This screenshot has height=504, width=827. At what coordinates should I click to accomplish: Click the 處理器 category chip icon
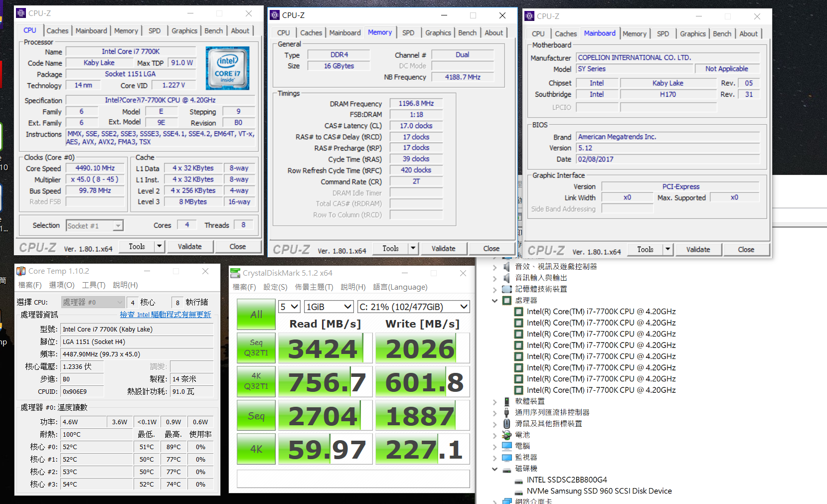point(507,300)
